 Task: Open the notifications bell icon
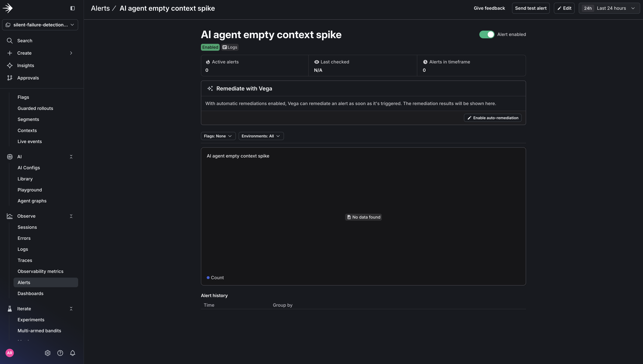coord(73,353)
